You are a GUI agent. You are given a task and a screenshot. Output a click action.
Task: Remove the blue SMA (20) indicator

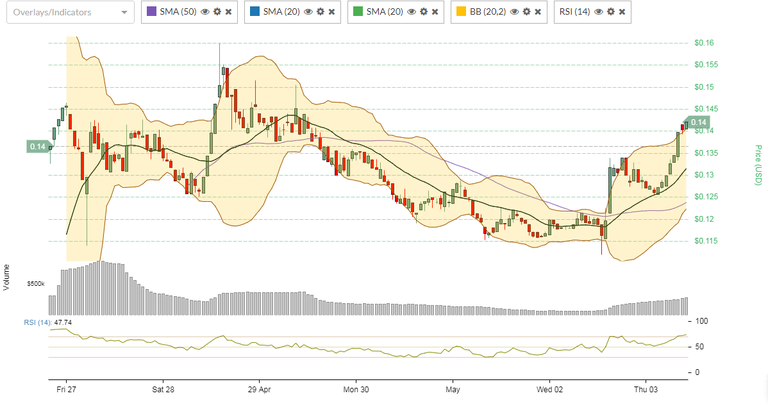(x=332, y=12)
